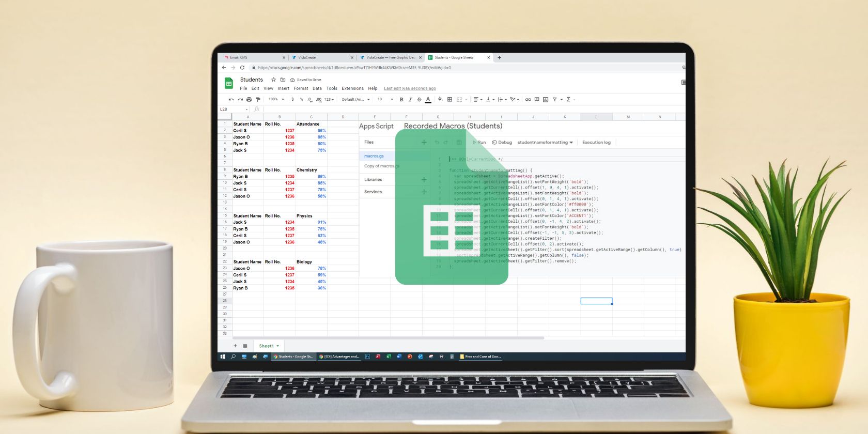Activate the Paint format roller tool
This screenshot has width=868, height=434.
click(x=258, y=99)
